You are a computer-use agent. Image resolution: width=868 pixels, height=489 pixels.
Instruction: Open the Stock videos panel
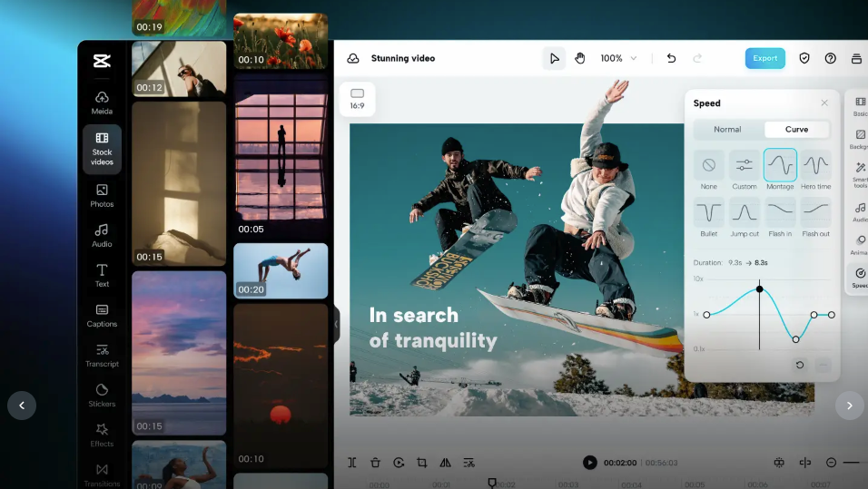click(102, 149)
